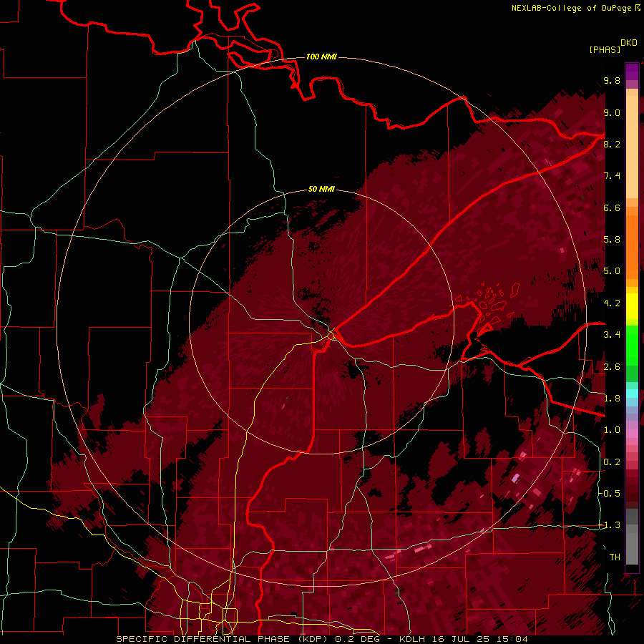Click the 3.4 legend value
Image resolution: width=644 pixels, height=644 pixels.
(612, 335)
